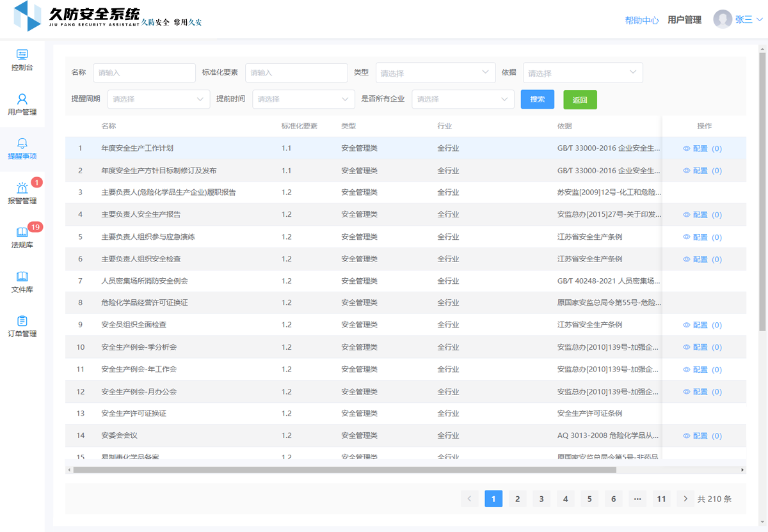Viewport: 768px width, 532px height.
Task: Open 文件库 icon in sidebar
Action: [x=22, y=276]
